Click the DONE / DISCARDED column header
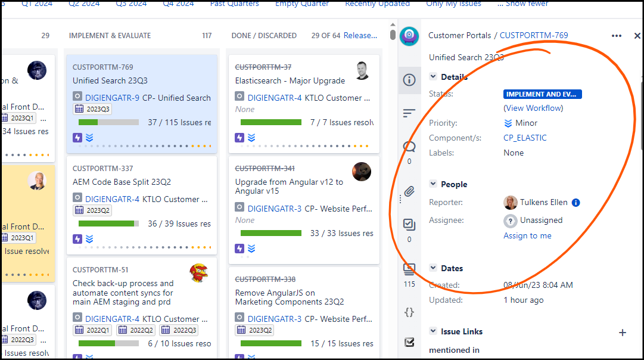This screenshot has width=644, height=360. (264, 35)
